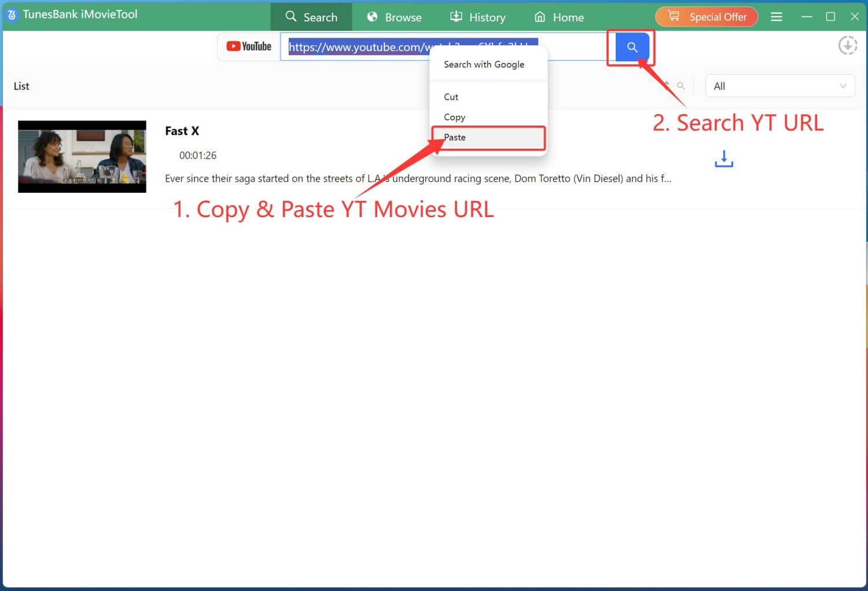Pick Copy in the right-click menu
868x591 pixels.
454,117
